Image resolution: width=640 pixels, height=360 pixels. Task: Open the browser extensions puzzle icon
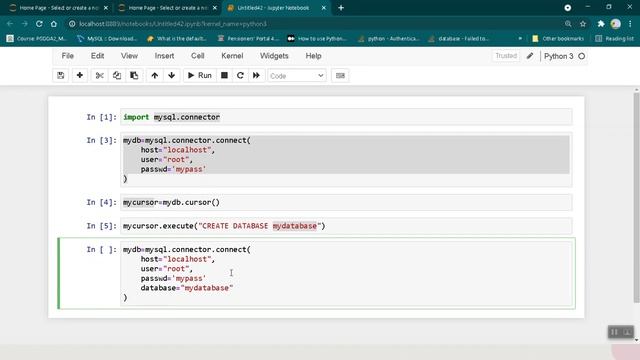tap(601, 24)
